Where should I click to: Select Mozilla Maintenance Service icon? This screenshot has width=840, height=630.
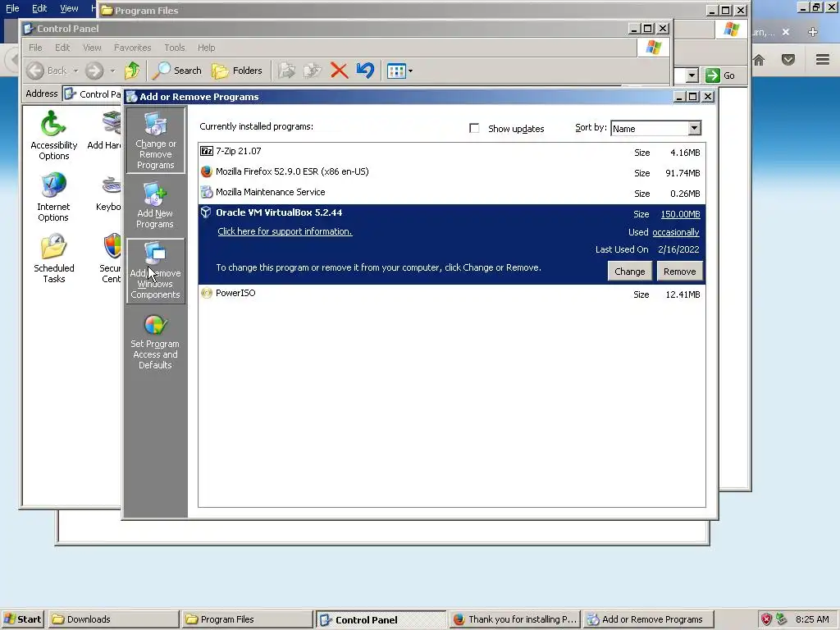(206, 192)
